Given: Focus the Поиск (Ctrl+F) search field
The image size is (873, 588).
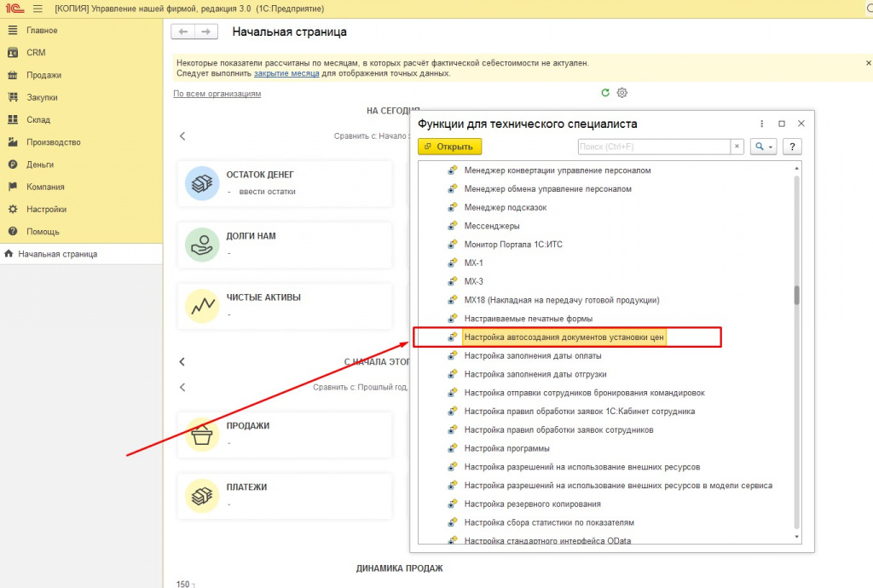Looking at the screenshot, I should 654,147.
